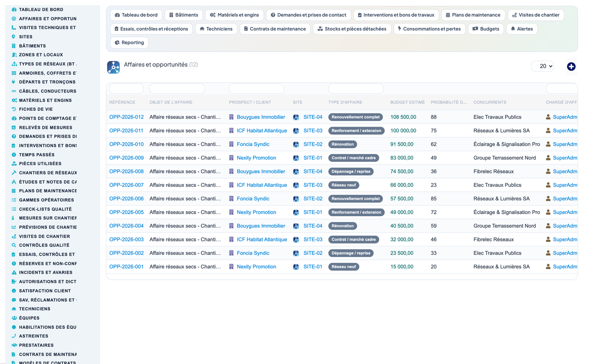The height and width of the screenshot is (364, 589).
Task: Click the Référence filter input field
Action: tap(126, 89)
